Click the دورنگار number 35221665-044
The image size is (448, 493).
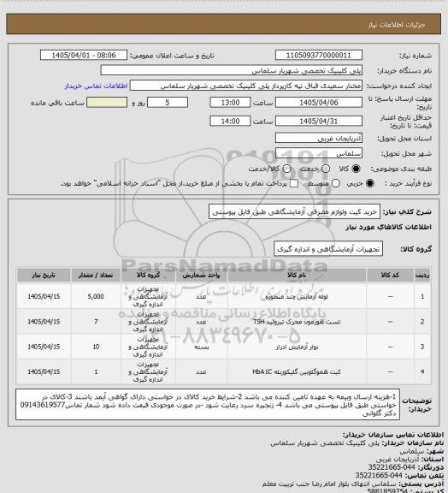(392, 467)
